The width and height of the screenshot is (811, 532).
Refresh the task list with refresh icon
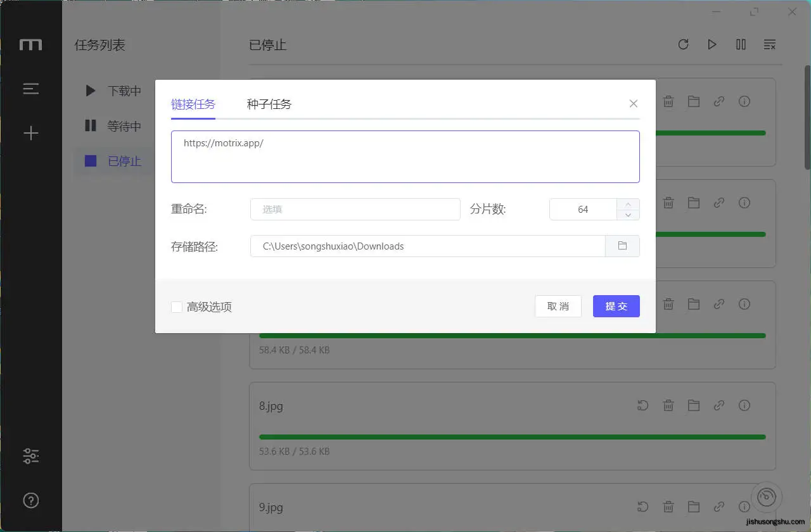[683, 44]
